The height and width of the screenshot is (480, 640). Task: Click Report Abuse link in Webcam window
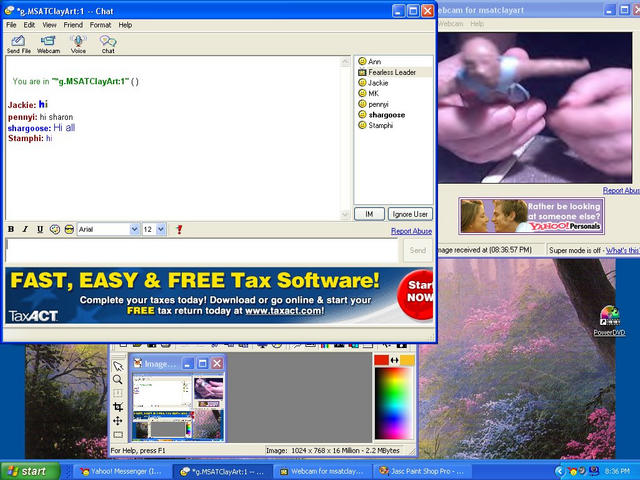[x=621, y=191]
